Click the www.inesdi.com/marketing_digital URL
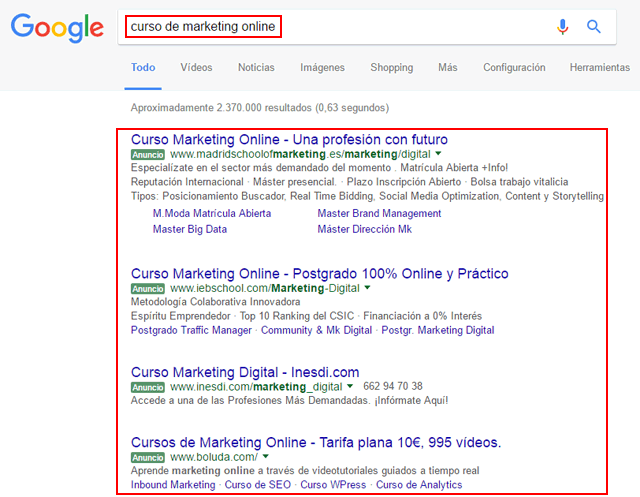This screenshot has width=640, height=497. (256, 386)
